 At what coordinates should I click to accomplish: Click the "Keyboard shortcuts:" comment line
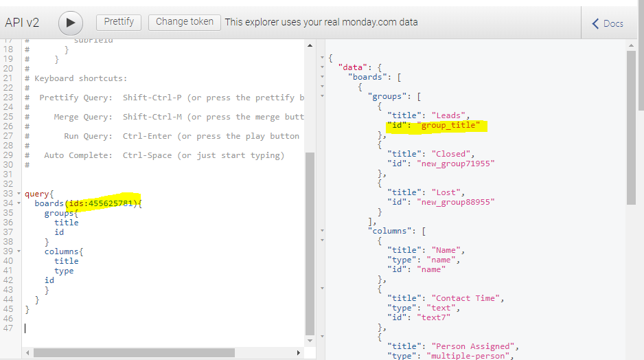80,78
